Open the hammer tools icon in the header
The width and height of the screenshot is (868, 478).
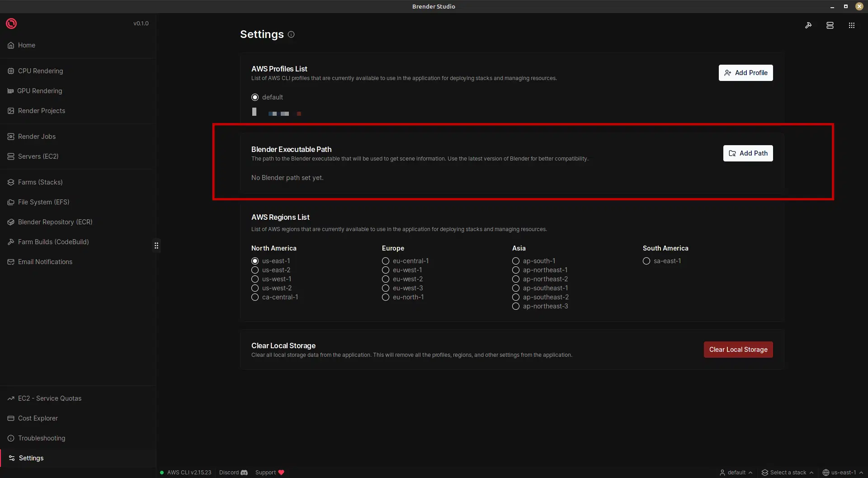tap(809, 25)
